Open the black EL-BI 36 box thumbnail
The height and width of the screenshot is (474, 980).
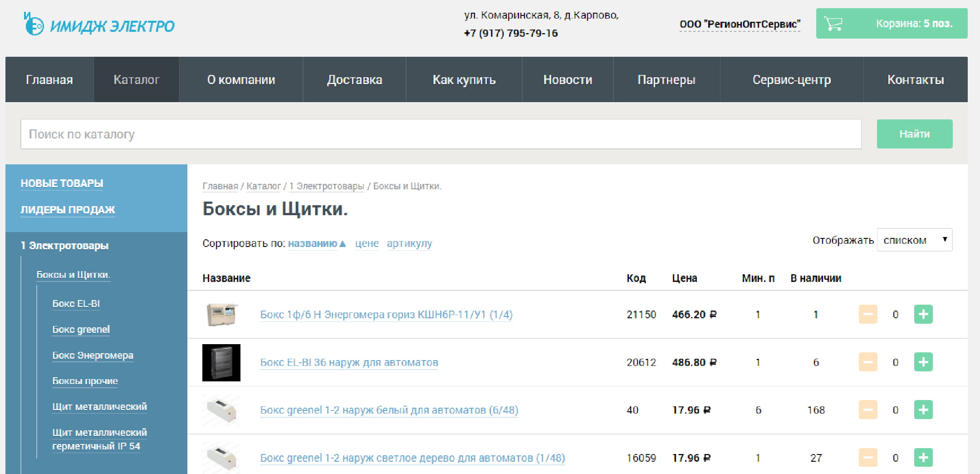coord(221,362)
